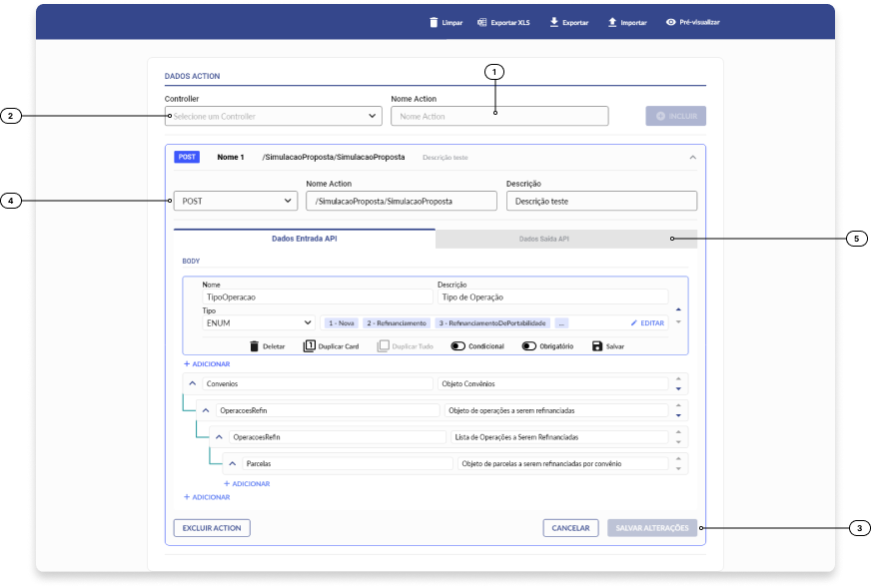871x588 pixels.
Task: Toggle the Condicional switch
Action: pyautogui.click(x=457, y=346)
